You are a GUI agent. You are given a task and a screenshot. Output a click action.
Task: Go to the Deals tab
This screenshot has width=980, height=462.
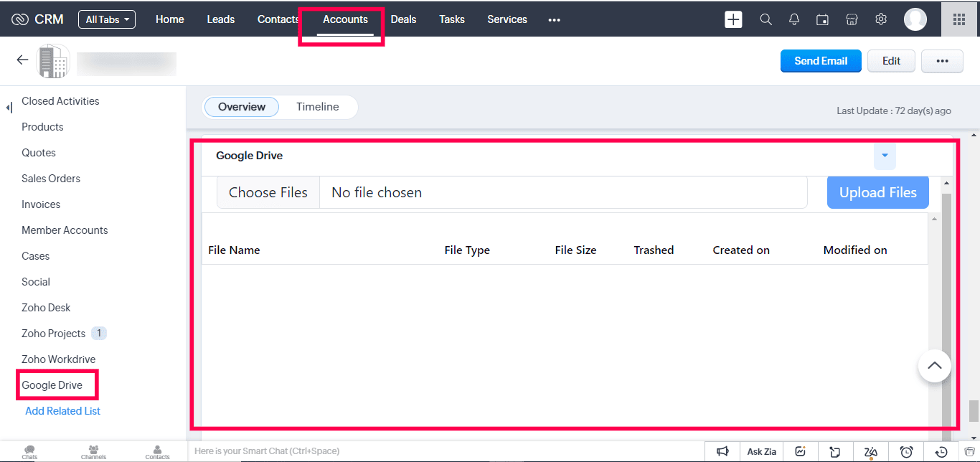[403, 19]
